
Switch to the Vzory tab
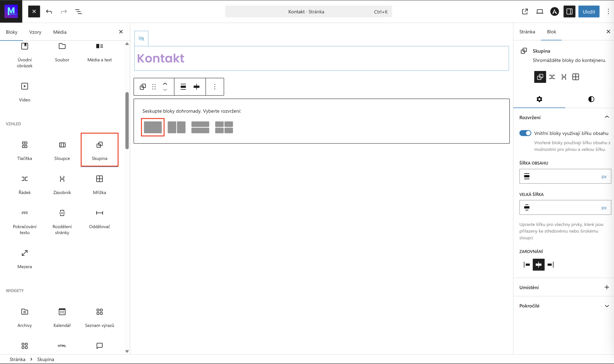click(x=35, y=32)
